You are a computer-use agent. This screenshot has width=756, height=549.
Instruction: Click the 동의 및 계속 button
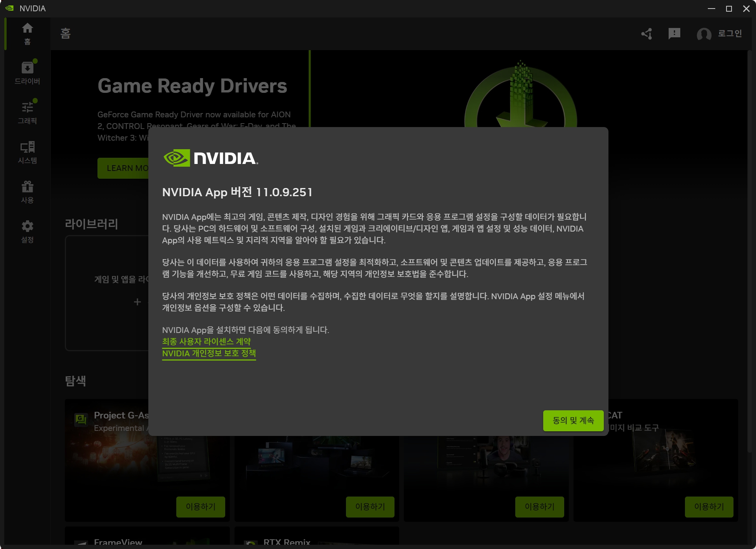[573, 420]
